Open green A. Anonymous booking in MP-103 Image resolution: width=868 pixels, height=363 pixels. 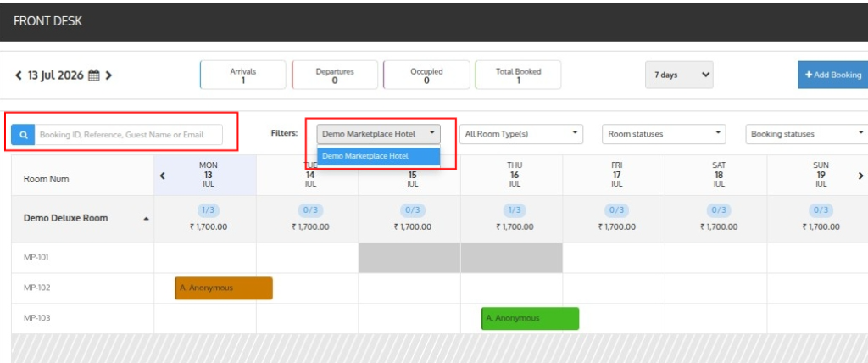531,319
